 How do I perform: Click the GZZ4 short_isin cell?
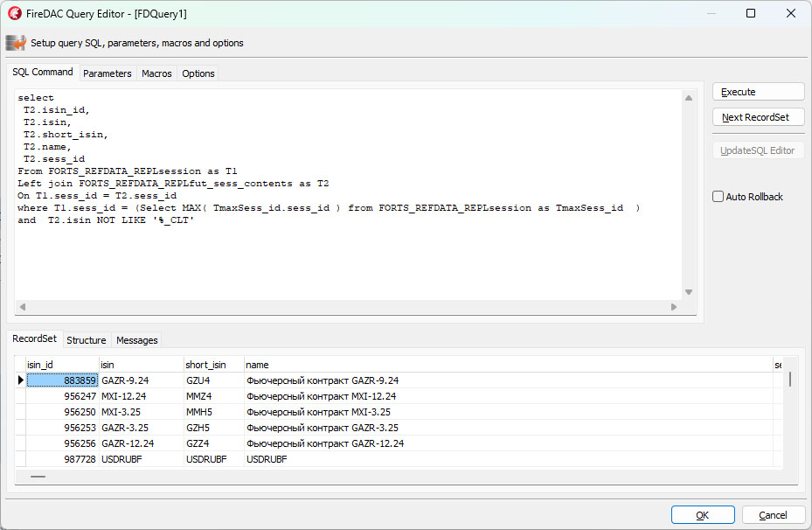coord(214,443)
